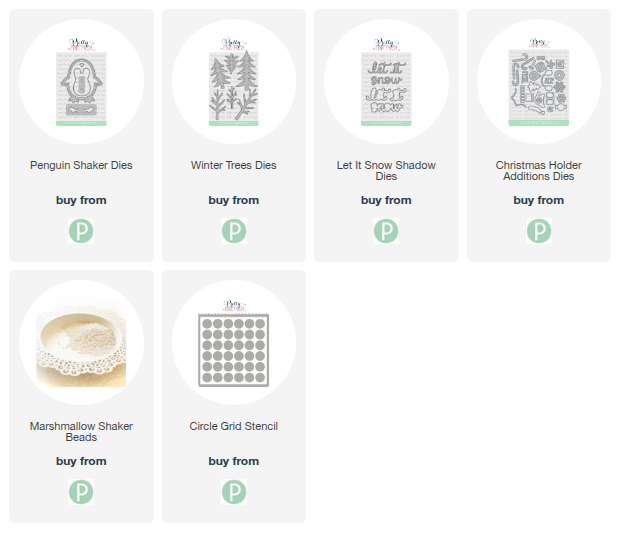Screen dimensions: 620x544
Task: Click the Penguin Shaker Dies title
Action: point(81,166)
